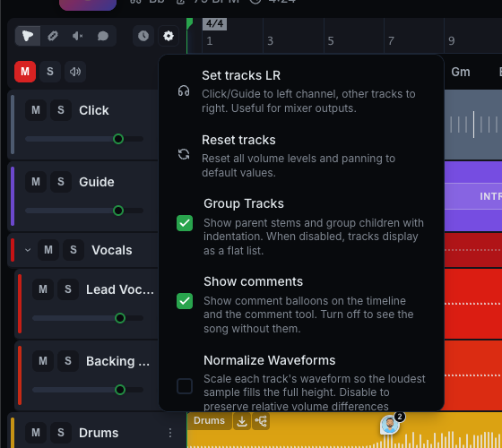Click bar 9 on the timeline ruler
Image resolution: width=502 pixels, height=448 pixels.
(x=452, y=41)
